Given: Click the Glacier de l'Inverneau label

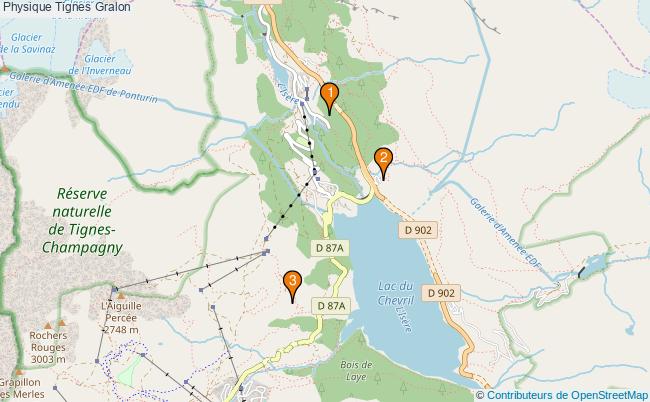Looking at the screenshot, I should point(100,65).
